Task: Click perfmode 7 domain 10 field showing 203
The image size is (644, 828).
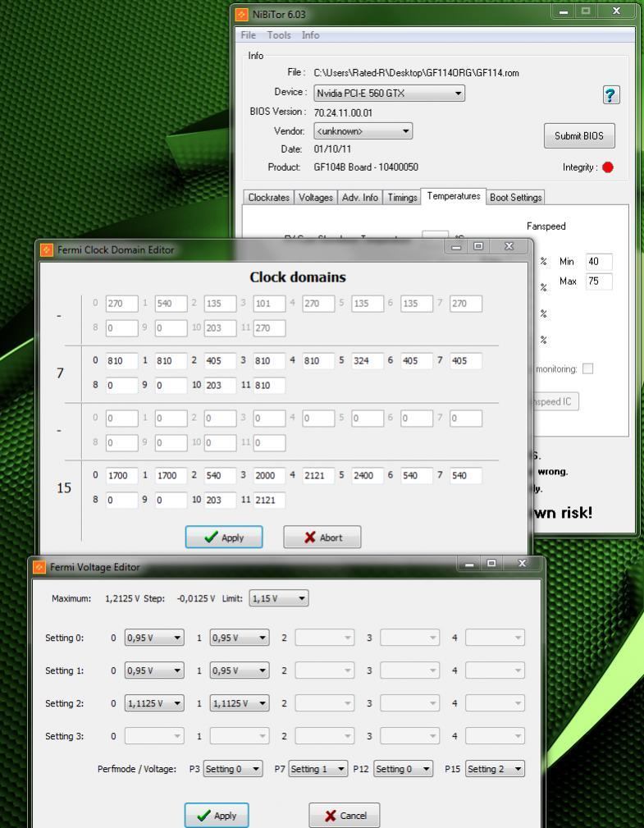Action: (x=220, y=385)
